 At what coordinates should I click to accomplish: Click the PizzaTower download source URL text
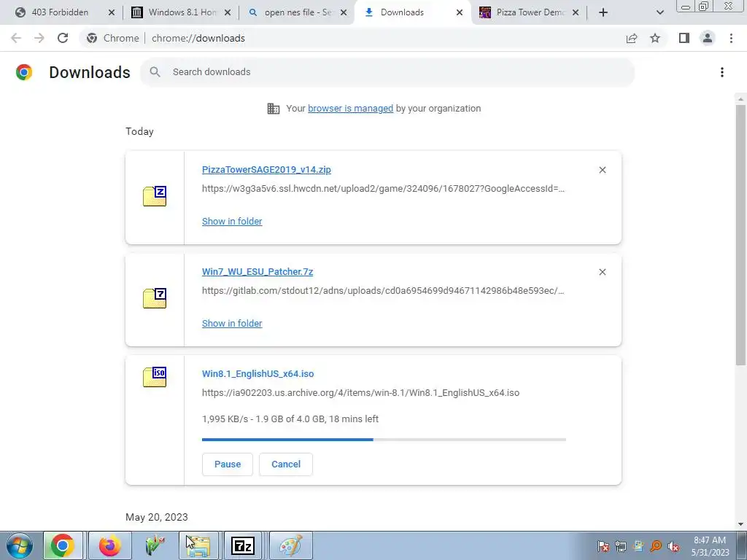point(383,189)
